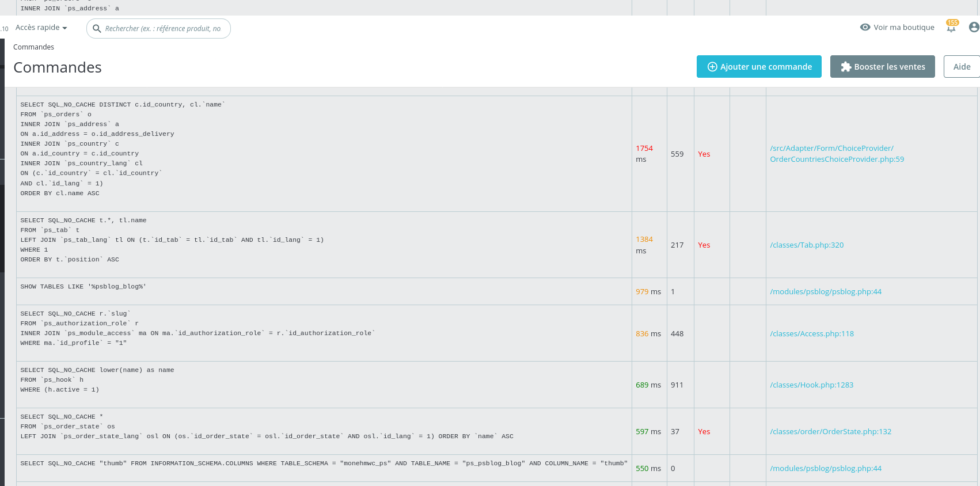The width and height of the screenshot is (980, 486).
Task: Click the plus icon on Ajouter une commande
Action: [712, 67]
